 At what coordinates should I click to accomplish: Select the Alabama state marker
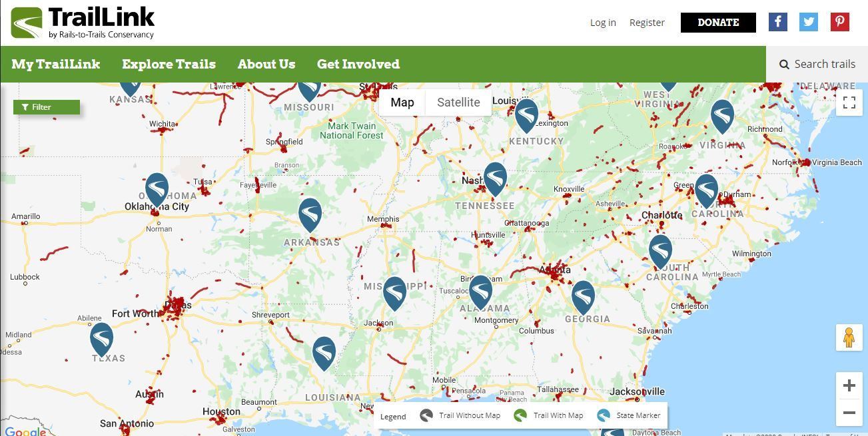(480, 293)
